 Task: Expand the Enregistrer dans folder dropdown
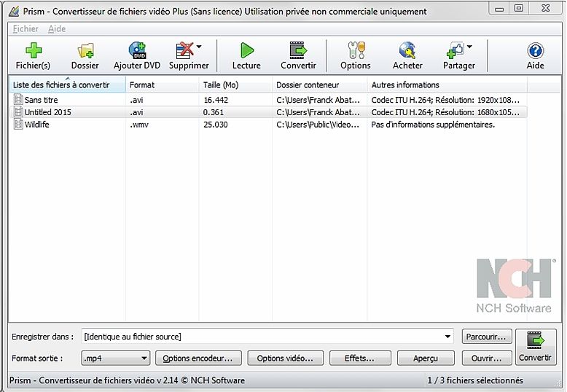pos(447,337)
